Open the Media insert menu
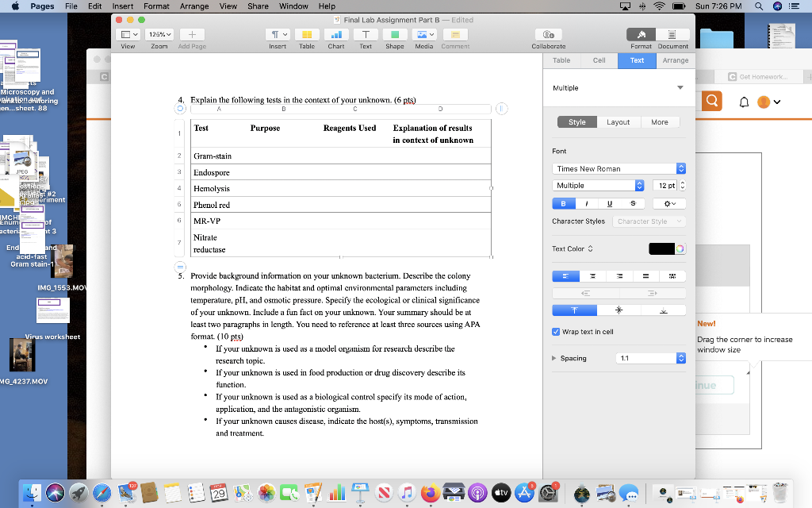The width and height of the screenshot is (812, 508). 423,35
